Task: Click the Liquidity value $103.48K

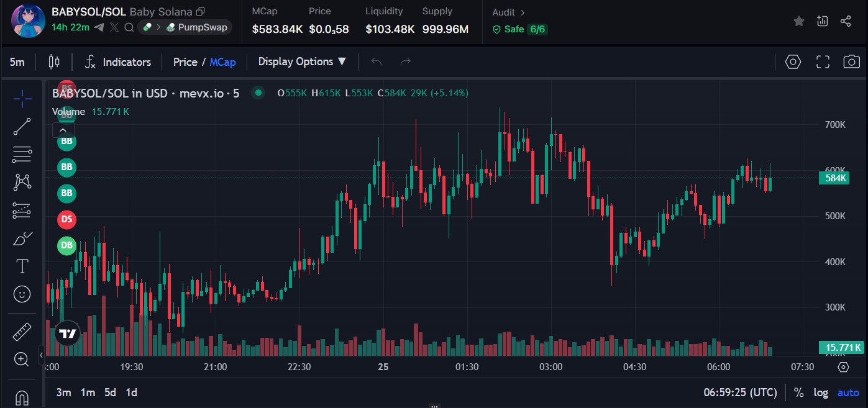Action: point(390,29)
